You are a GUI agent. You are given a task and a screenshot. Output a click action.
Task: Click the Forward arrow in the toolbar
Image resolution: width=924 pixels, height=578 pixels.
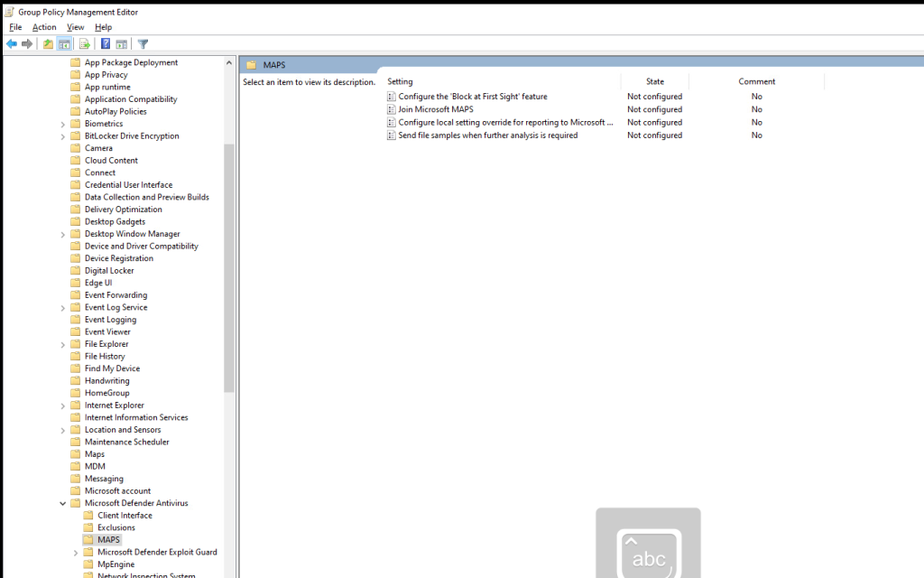tap(27, 43)
